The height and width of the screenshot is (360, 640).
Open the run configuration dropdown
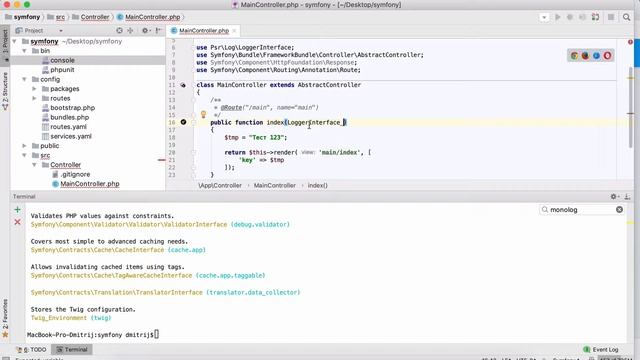tap(544, 18)
